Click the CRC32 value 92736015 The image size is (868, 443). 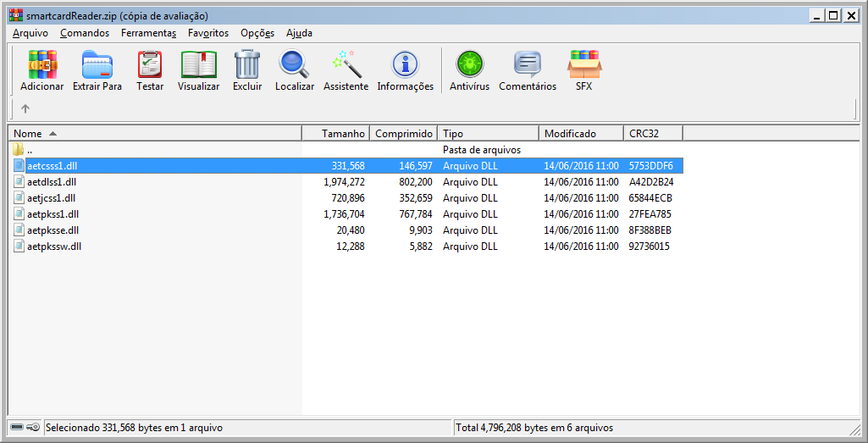click(650, 246)
